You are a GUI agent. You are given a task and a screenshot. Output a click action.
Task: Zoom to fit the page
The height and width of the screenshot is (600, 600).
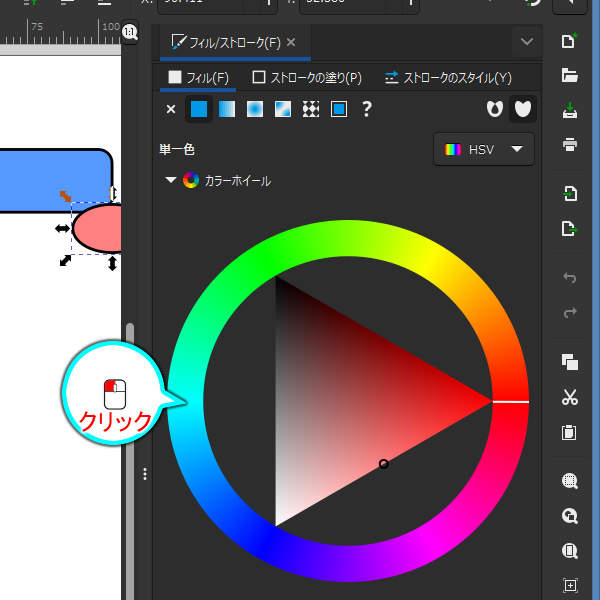(570, 551)
